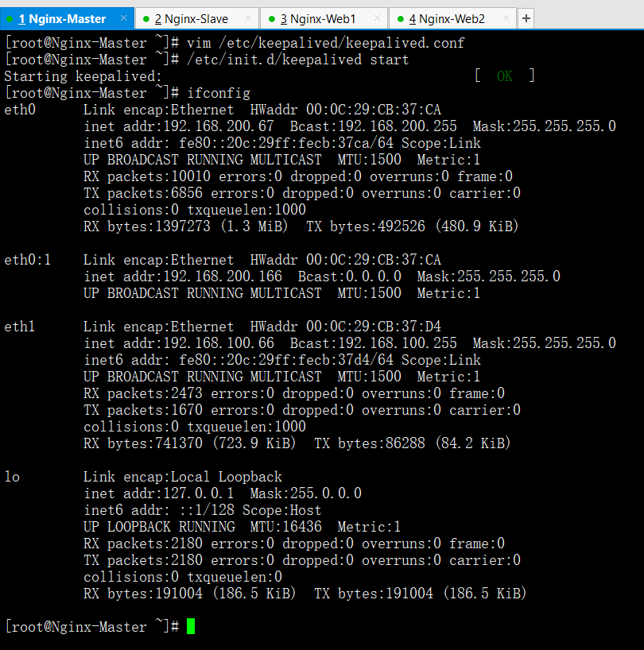Click 'TX bytes:86288 (84.2 KiB)' text
The width and height of the screenshot is (644, 650).
coord(413,443)
